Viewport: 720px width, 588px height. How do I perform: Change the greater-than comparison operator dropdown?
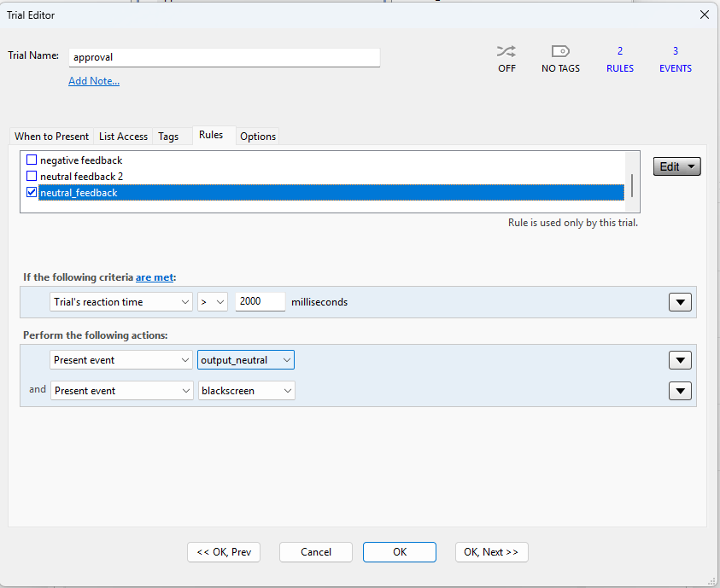213,302
